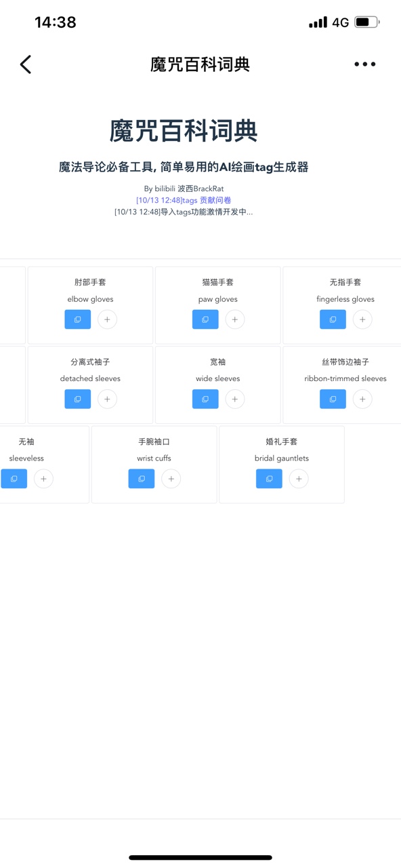Click the wide sleeves English label

coord(217,378)
